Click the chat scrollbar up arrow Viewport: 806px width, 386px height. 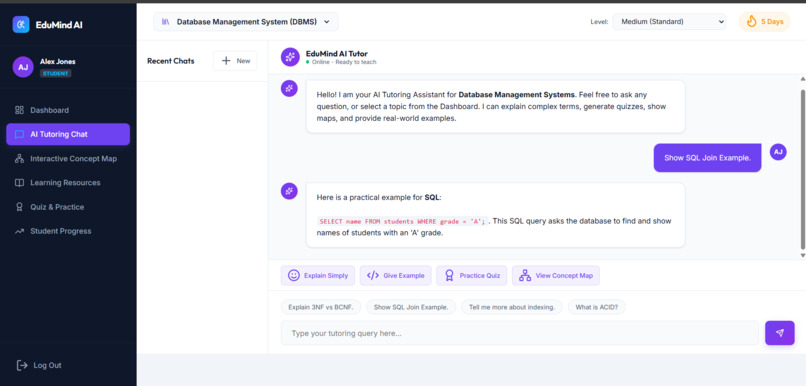(802, 79)
